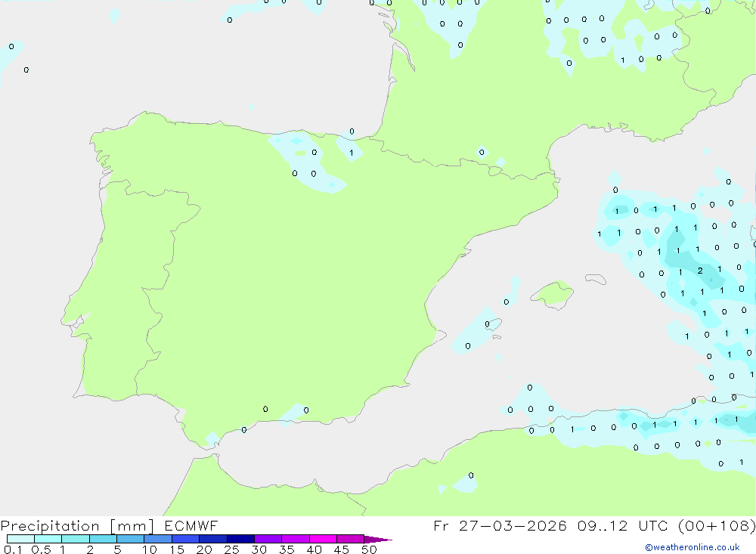The image size is (756, 554).
Task: Select the "10" legend scale label
Action: coord(150,549)
